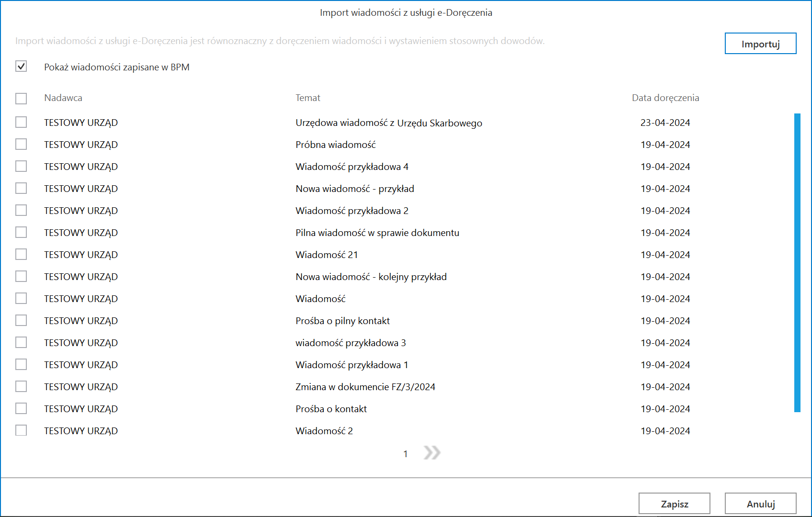
Task: Click subject 'Prośba o pilny kontakt'
Action: click(343, 321)
